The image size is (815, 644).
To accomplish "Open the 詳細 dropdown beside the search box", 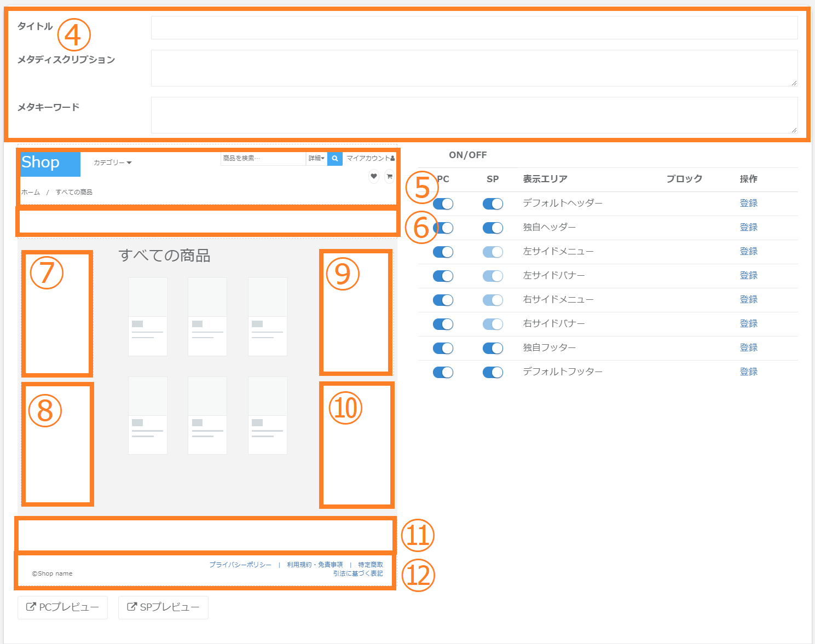I will (316, 159).
